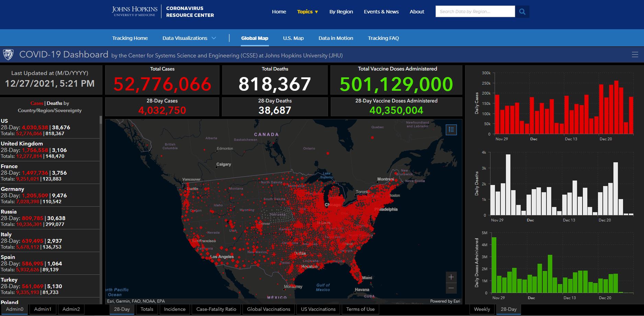
Task: Select France in country list
Action: click(49, 173)
